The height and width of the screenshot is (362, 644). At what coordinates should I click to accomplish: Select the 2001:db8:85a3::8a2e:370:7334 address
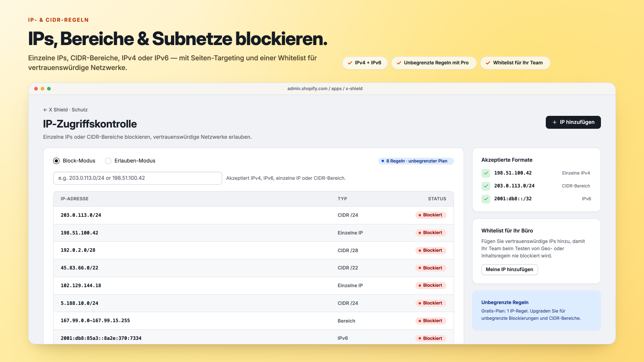click(x=101, y=338)
